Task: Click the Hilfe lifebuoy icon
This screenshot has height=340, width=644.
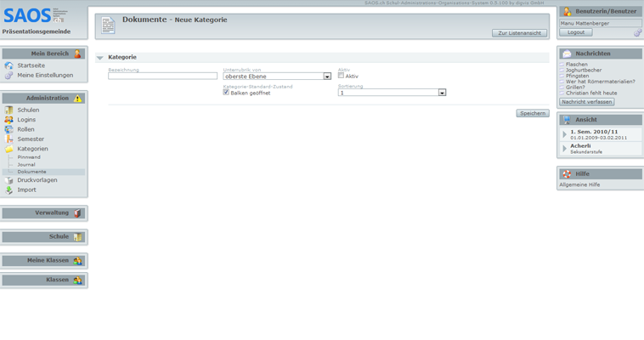Action: point(568,174)
